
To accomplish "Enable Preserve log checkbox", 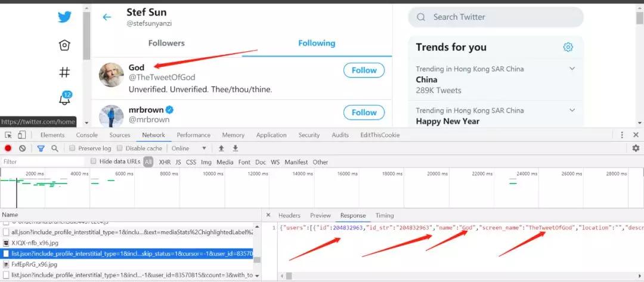I will (72, 148).
